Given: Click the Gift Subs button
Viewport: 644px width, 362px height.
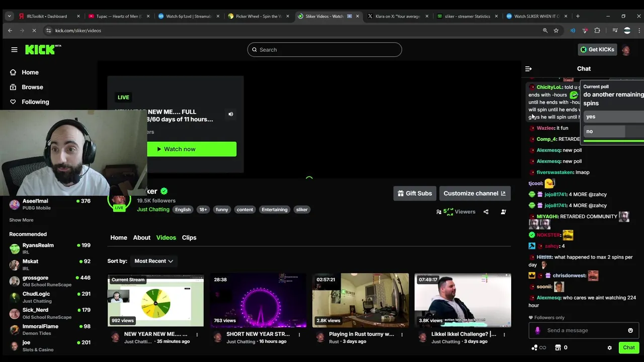Looking at the screenshot, I should click(x=415, y=194).
